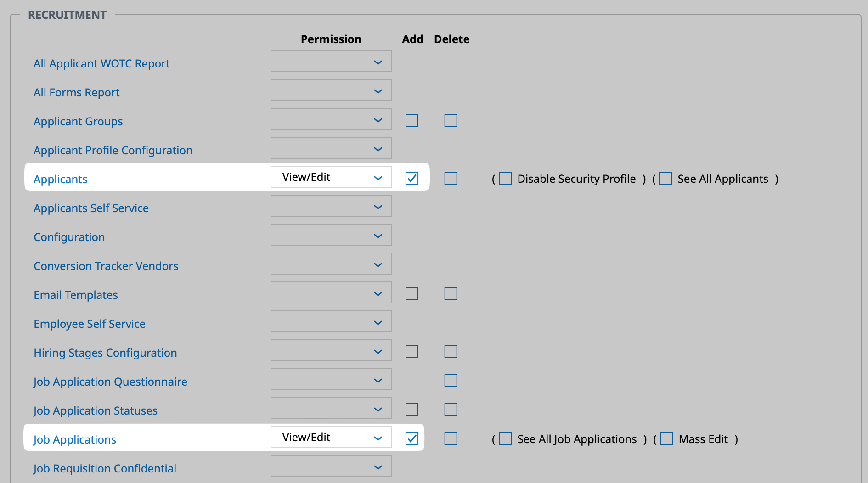This screenshot has height=483, width=868.
Task: Go to Conversion Tracker Vendors
Action: 106,266
